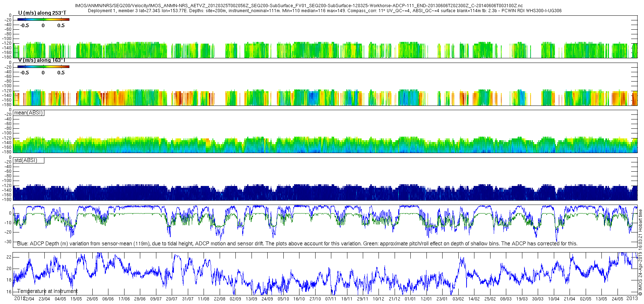This screenshot has width=644, height=304.
Task: Click the '07/11' date tick label
Action: pos(331,299)
